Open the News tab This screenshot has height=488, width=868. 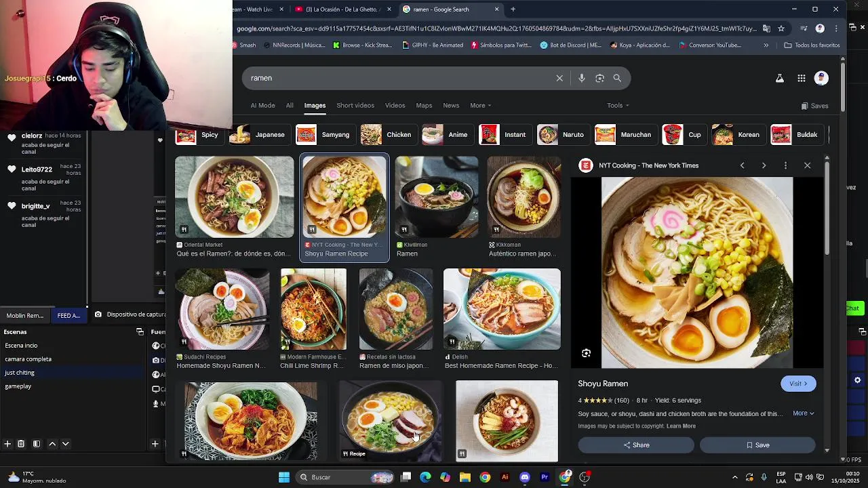(451, 106)
